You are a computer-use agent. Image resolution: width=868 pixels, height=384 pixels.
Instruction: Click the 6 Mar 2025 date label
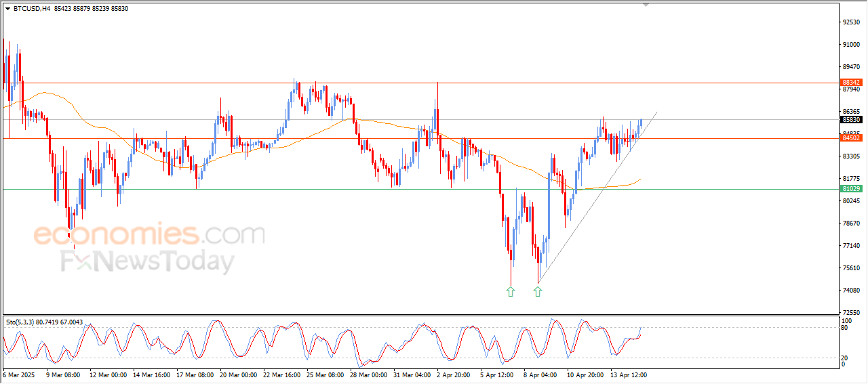[x=20, y=375]
